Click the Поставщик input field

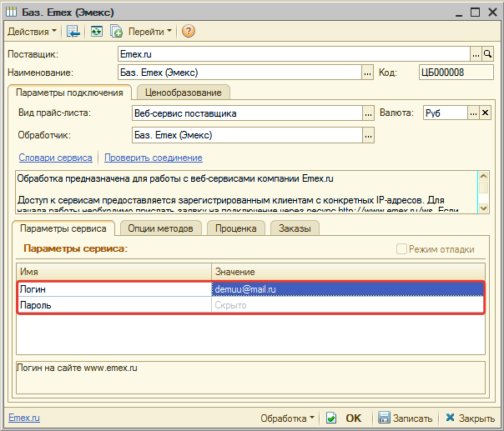tap(294, 54)
